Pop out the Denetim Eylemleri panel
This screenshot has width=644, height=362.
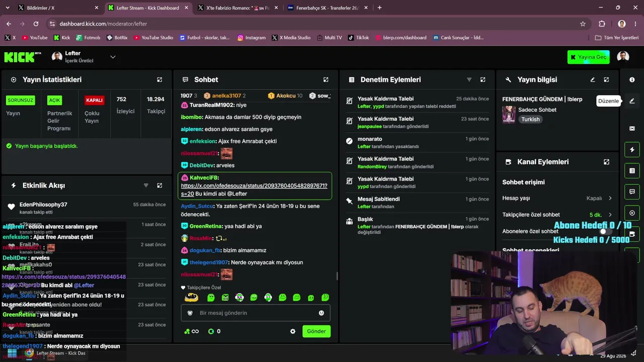(483, 79)
